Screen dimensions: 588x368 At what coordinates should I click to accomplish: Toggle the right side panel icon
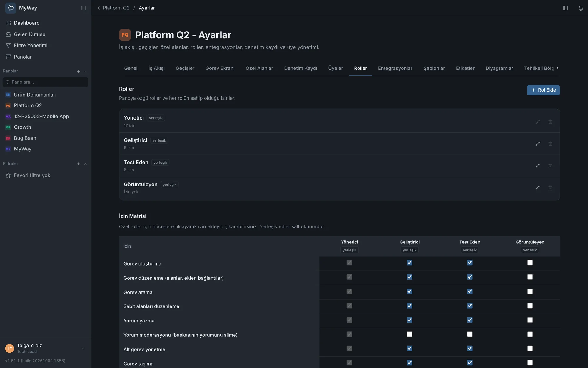click(565, 8)
